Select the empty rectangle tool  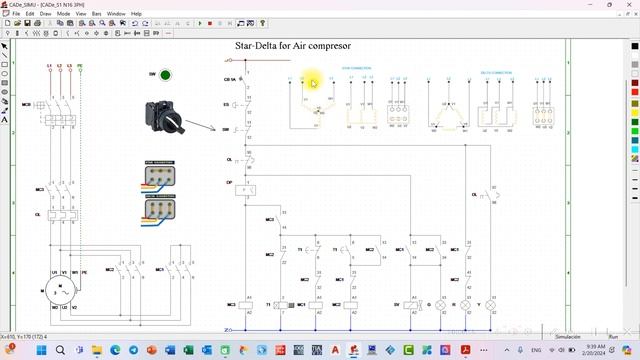pyautogui.click(x=4, y=64)
